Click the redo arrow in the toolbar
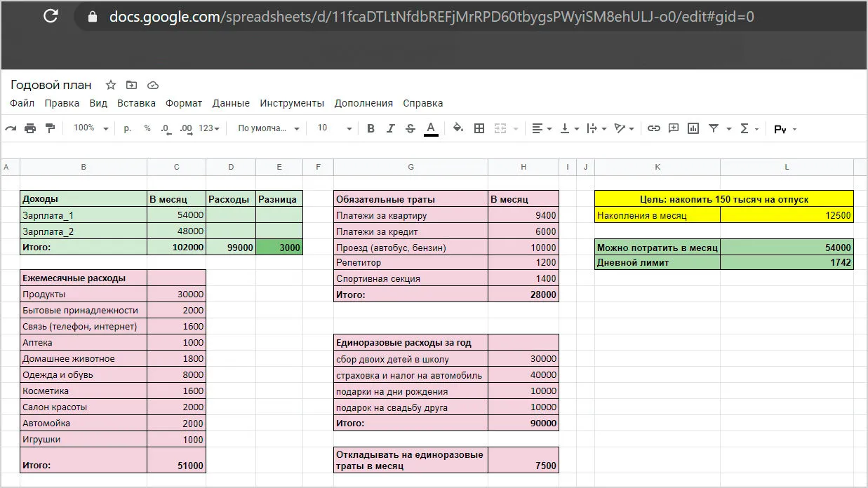Screen dimensions: 868x488 11,128
